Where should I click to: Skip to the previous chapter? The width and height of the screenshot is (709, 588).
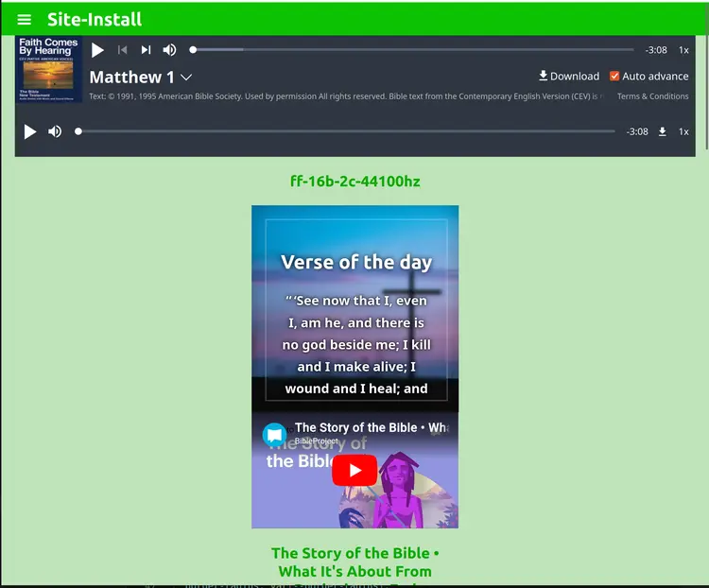122,50
